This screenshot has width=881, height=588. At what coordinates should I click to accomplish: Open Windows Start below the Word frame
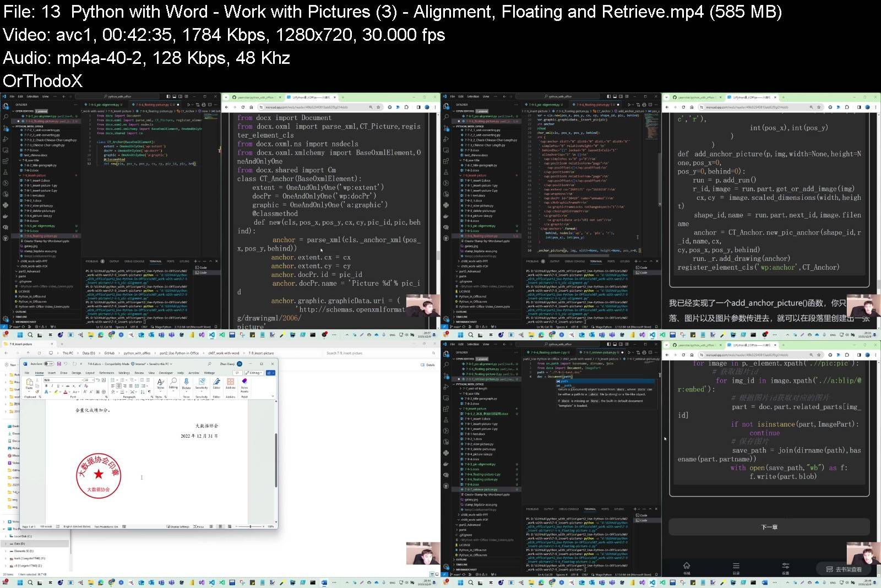(20, 582)
